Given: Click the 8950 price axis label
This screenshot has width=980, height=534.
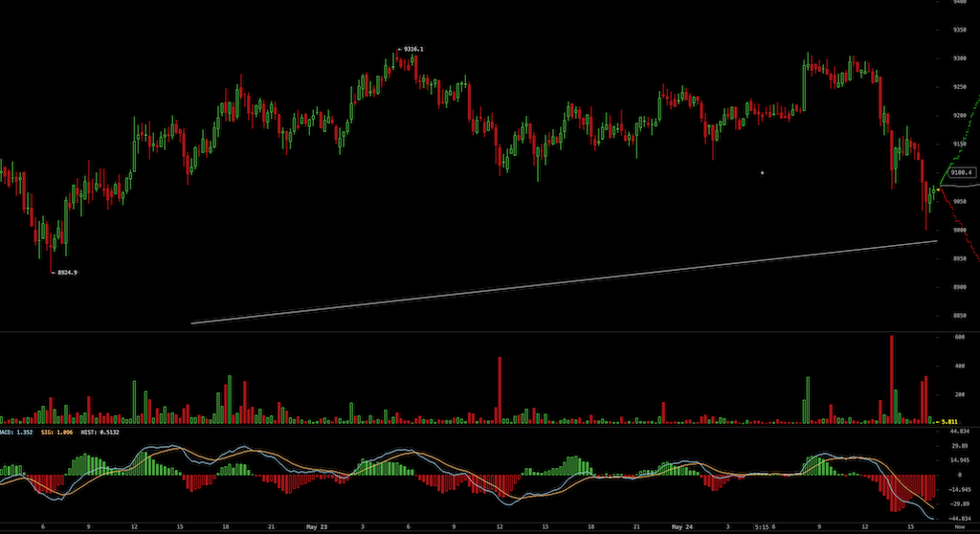Looking at the screenshot, I should [959, 258].
